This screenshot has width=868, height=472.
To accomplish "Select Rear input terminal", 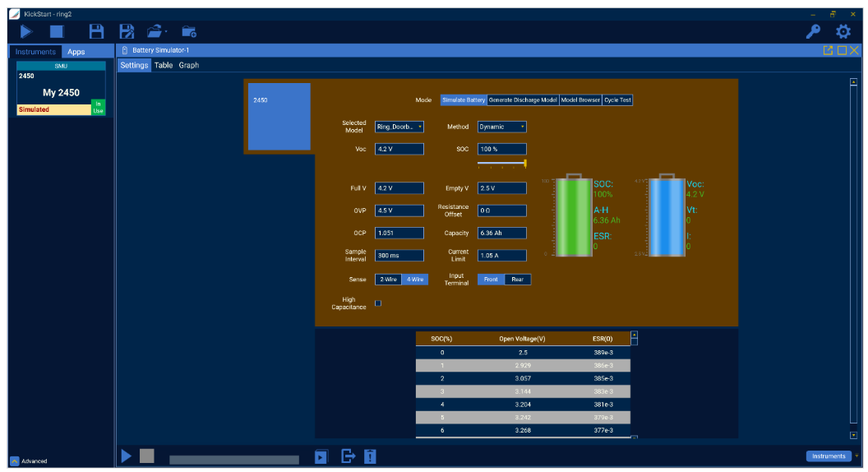I will point(517,280).
